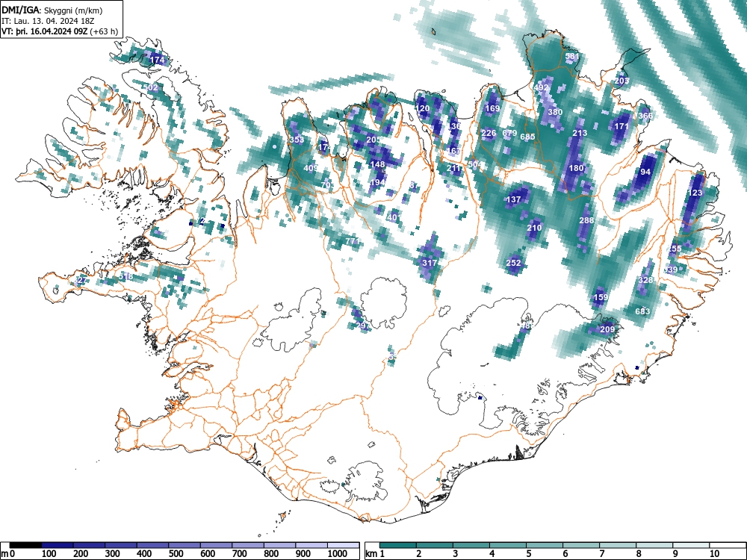747x560 pixels.
Task: Click the visibility value 209 on the map
Action: tap(607, 329)
